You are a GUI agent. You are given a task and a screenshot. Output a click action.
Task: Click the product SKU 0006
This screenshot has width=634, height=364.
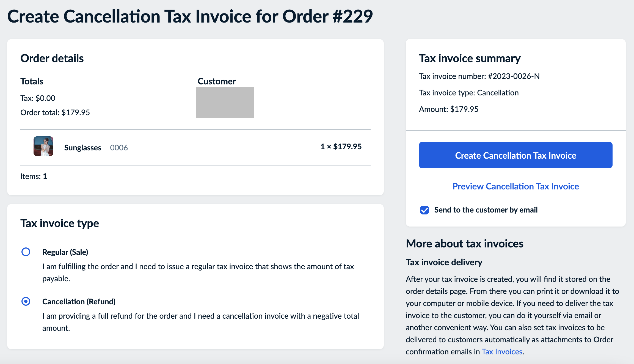pyautogui.click(x=119, y=148)
